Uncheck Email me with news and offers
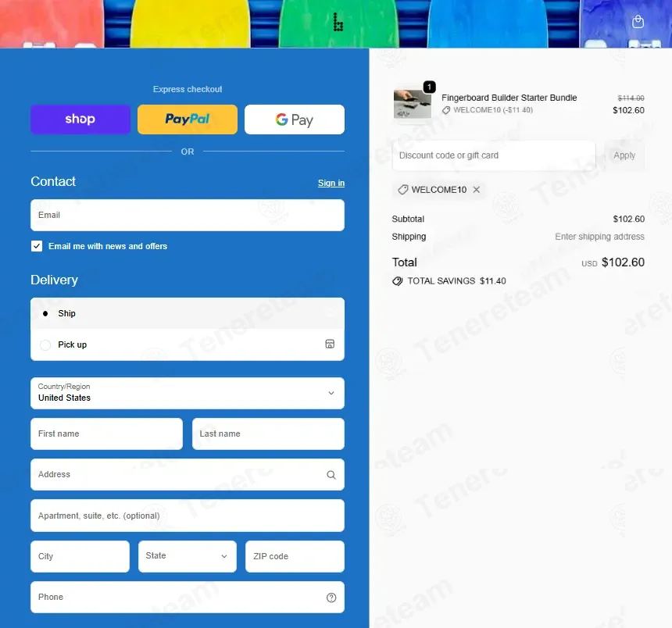672x628 pixels. click(37, 246)
